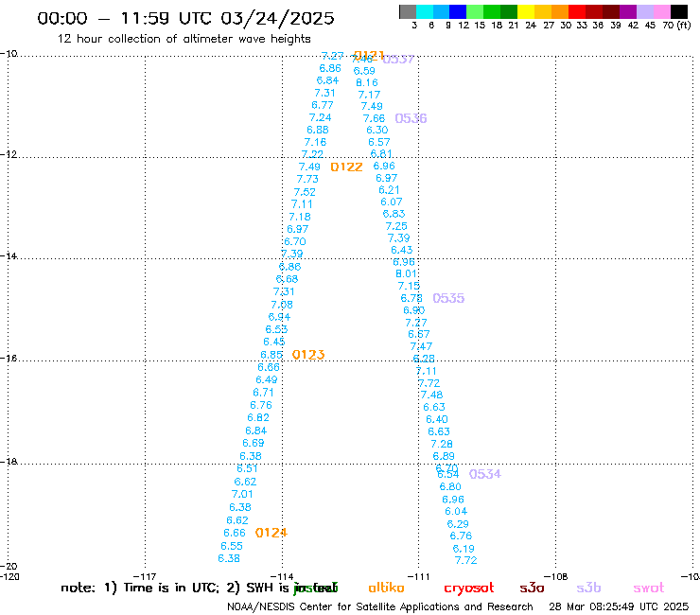Click the NOAA/NESDIS credit line
700x615 pixels.
(380, 606)
